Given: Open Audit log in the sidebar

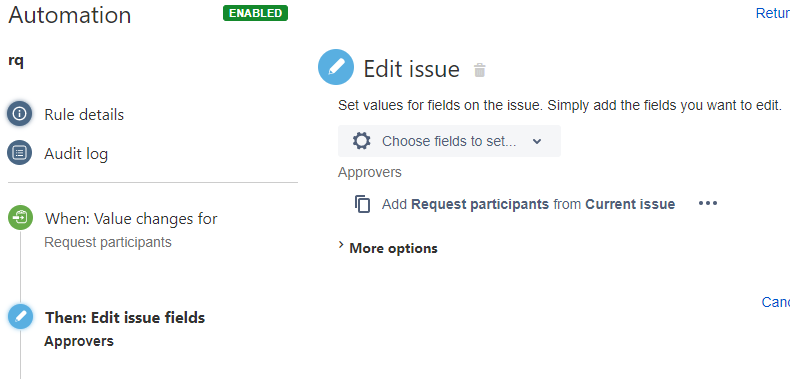Looking at the screenshot, I should [x=76, y=153].
